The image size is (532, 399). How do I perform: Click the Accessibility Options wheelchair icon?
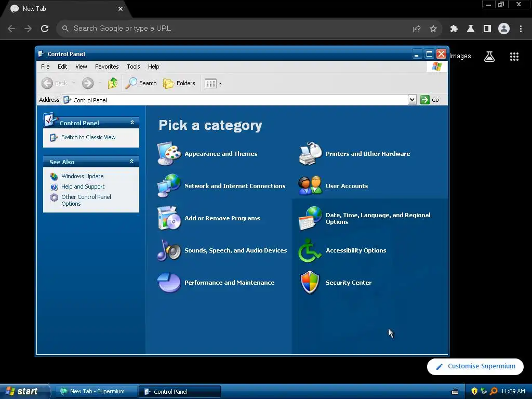[x=310, y=250]
